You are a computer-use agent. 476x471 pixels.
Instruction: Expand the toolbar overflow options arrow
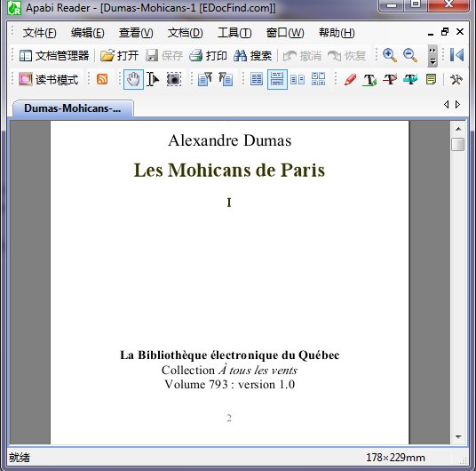pos(432,56)
